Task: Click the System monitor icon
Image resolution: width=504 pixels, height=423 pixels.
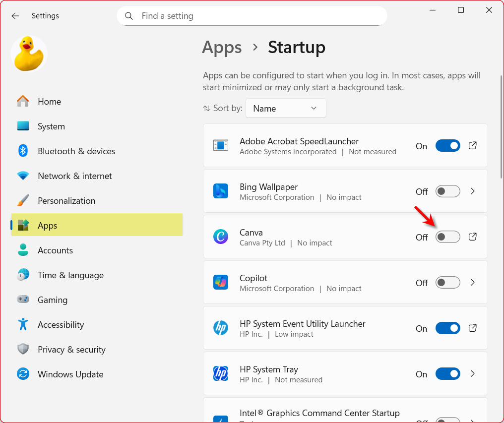Action: point(23,126)
